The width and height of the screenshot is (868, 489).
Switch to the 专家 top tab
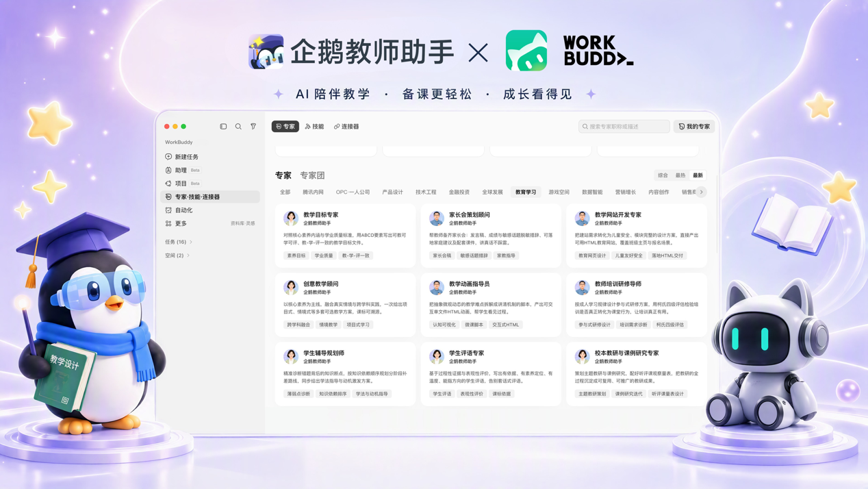click(x=285, y=127)
